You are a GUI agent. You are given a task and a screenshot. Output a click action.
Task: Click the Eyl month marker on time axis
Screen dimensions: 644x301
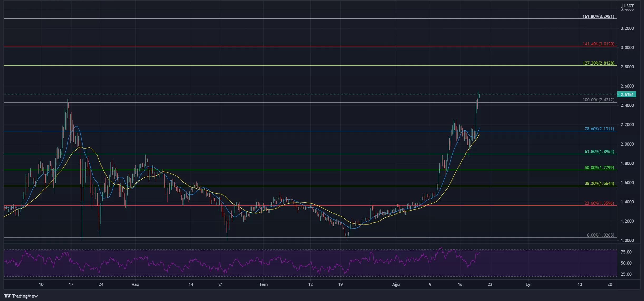(x=528, y=284)
